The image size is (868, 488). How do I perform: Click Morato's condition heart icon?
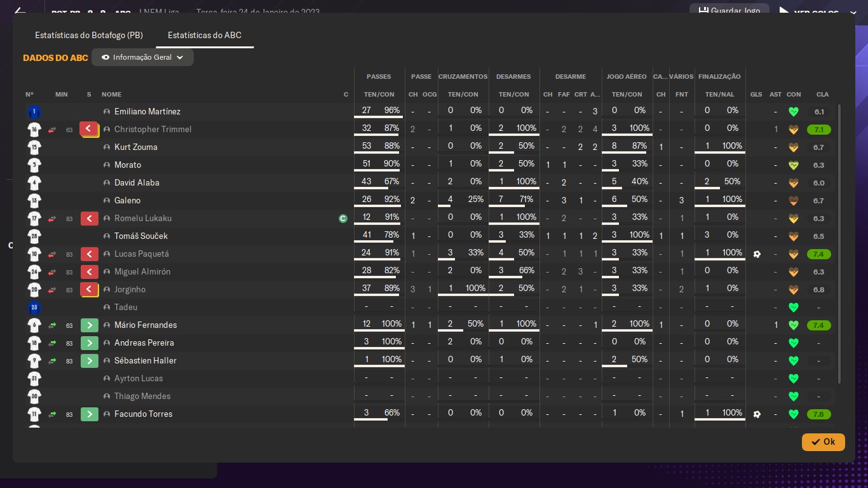tap(793, 165)
